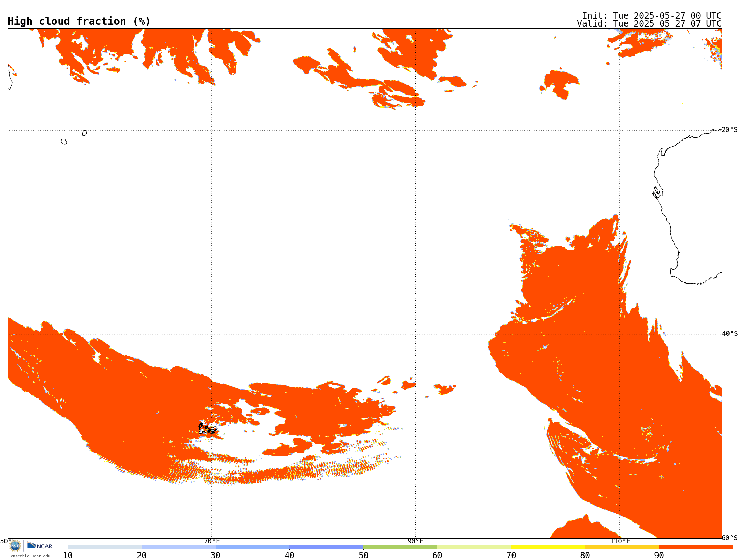Click the colorbar tick label 80
The height and width of the screenshot is (560, 744).
pyautogui.click(x=585, y=556)
